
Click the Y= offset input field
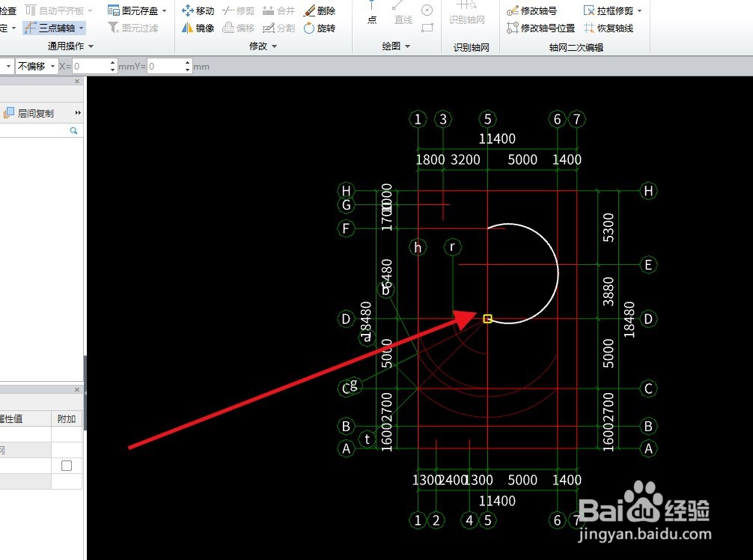(165, 67)
